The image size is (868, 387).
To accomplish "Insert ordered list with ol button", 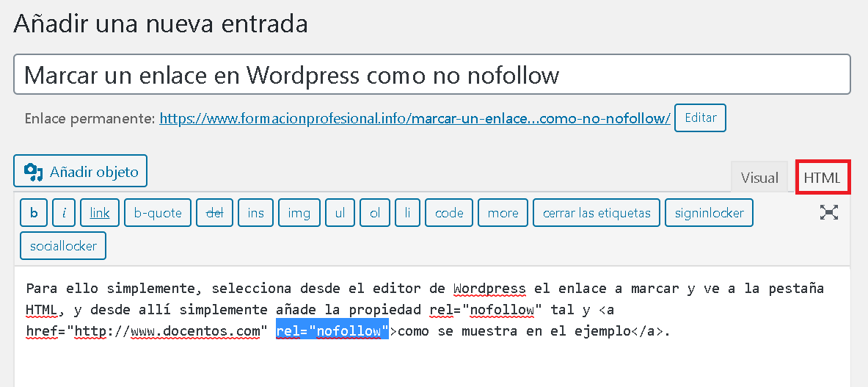I will click(376, 213).
